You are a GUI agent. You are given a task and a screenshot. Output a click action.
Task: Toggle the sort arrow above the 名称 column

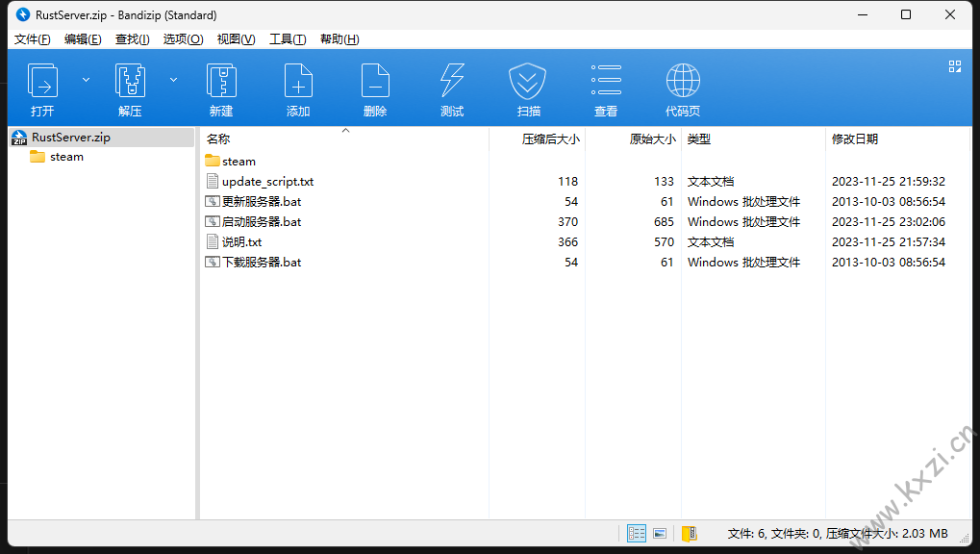pyautogui.click(x=345, y=130)
